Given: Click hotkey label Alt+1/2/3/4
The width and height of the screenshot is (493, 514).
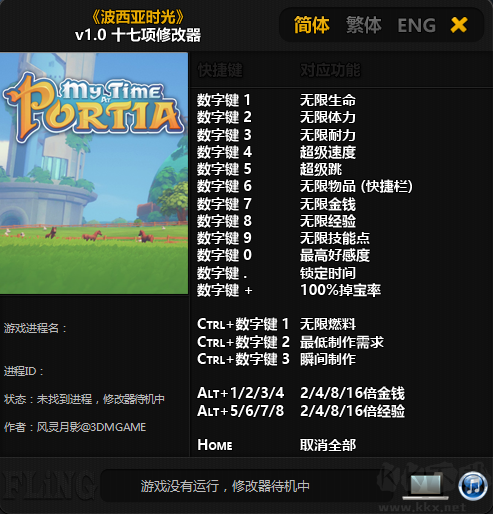Looking at the screenshot, I should click(240, 393).
